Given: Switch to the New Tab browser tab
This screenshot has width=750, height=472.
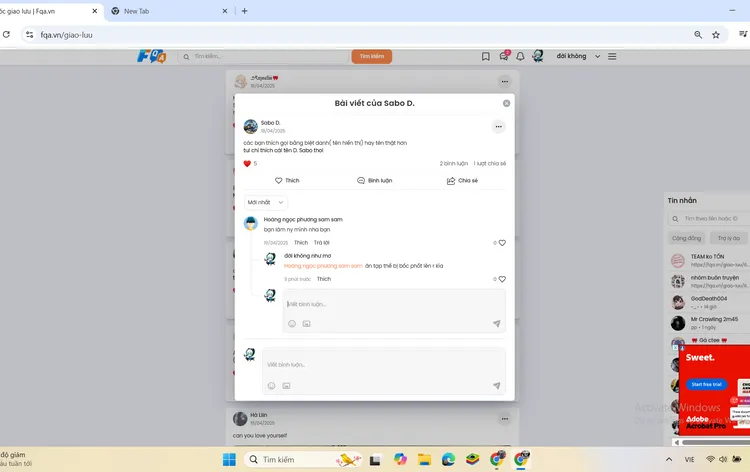Looking at the screenshot, I should (162, 11).
